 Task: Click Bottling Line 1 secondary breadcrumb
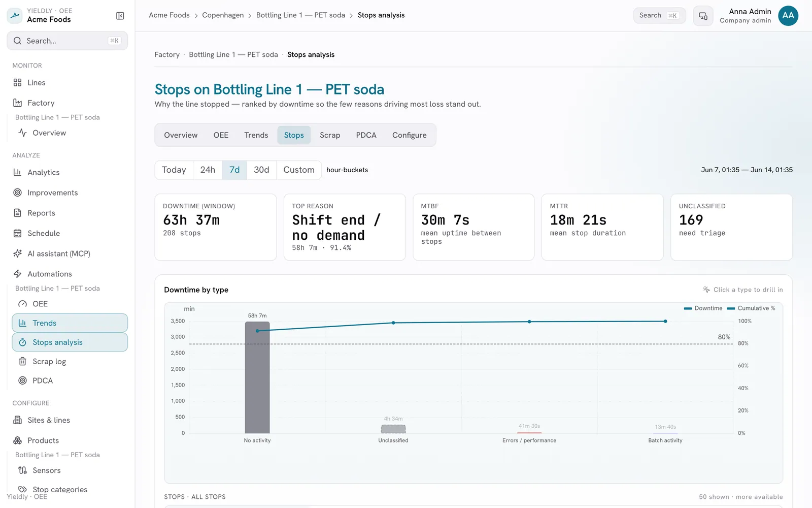pos(233,55)
